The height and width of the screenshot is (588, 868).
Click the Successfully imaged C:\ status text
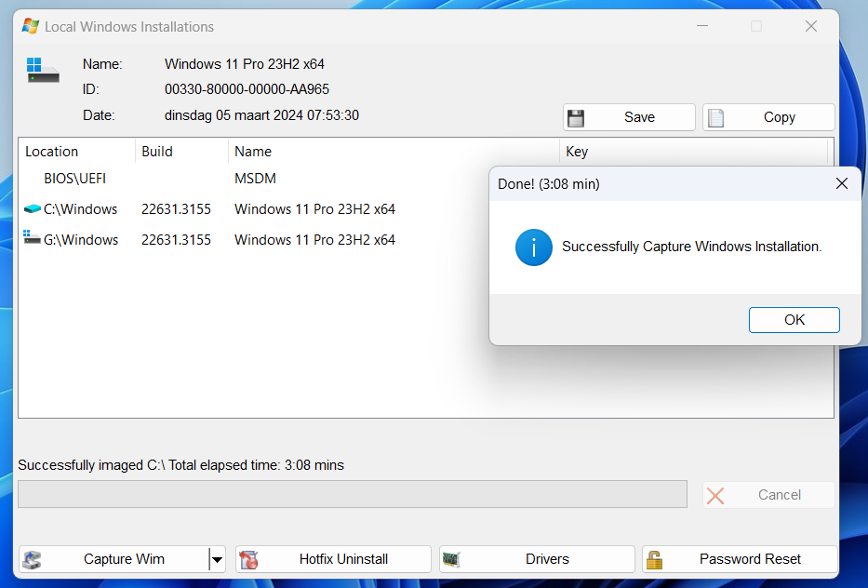(181, 465)
